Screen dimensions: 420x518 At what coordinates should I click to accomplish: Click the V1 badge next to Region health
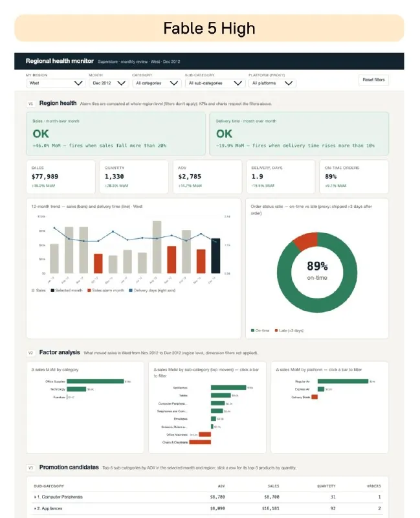(30, 104)
